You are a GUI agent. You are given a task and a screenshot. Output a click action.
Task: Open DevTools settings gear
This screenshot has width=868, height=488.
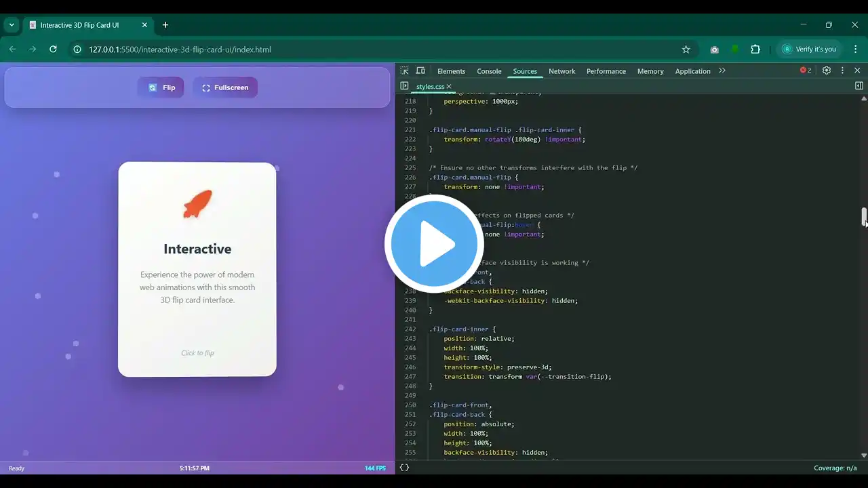(827, 70)
